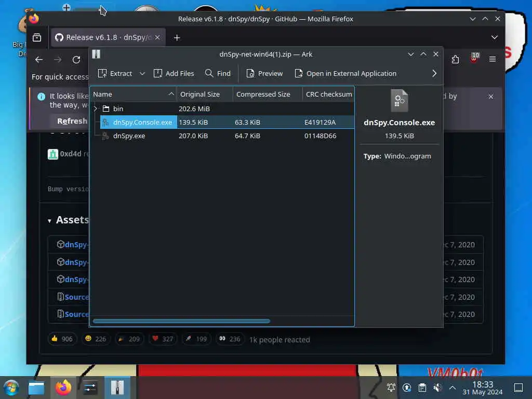Image resolution: width=532 pixels, height=399 pixels.
Task: Click Add Files in Ark toolbar
Action: click(174, 73)
